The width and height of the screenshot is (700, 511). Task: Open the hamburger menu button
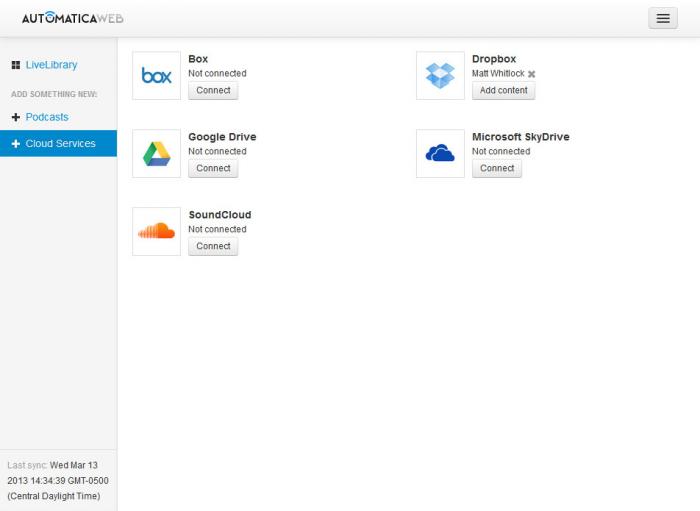pos(663,18)
